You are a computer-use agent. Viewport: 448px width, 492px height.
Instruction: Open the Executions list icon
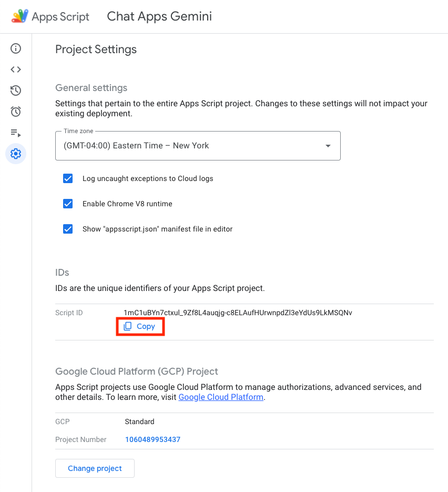tap(16, 133)
